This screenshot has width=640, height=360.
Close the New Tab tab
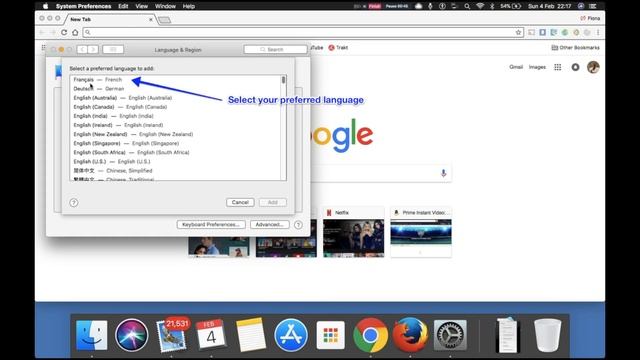tap(151, 19)
